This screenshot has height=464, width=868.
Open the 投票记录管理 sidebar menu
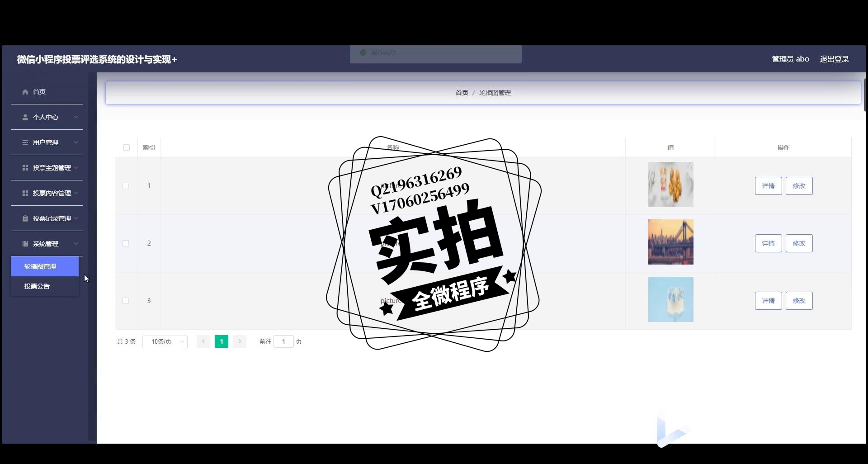(x=47, y=218)
